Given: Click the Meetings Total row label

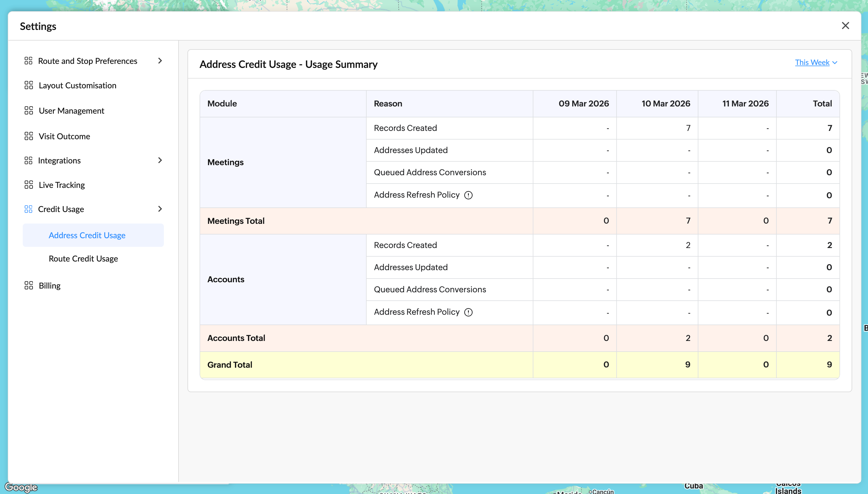Looking at the screenshot, I should (x=236, y=221).
